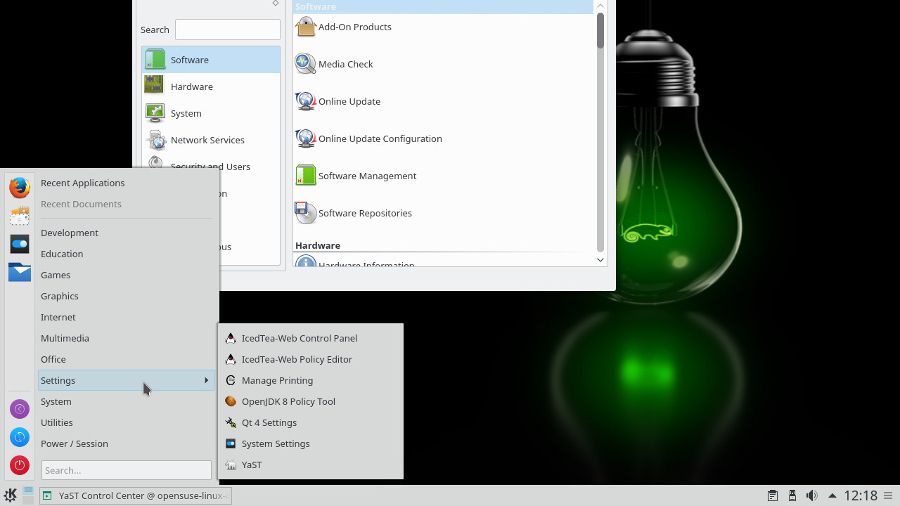Click the purple sleep icon in launcher
Image resolution: width=900 pixels, height=506 pixels.
pos(20,409)
